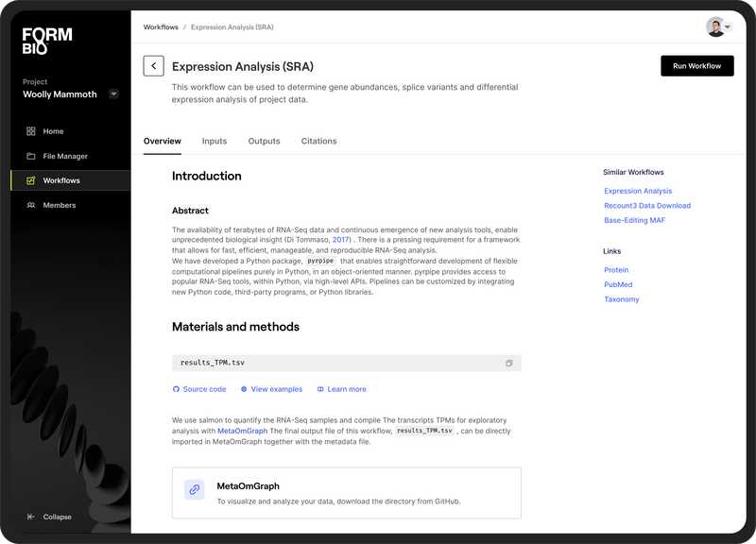Screen dimensions: 756x544
Task: Click the chain-link icon on the MetaOmGraph card
Action: (x=193, y=489)
